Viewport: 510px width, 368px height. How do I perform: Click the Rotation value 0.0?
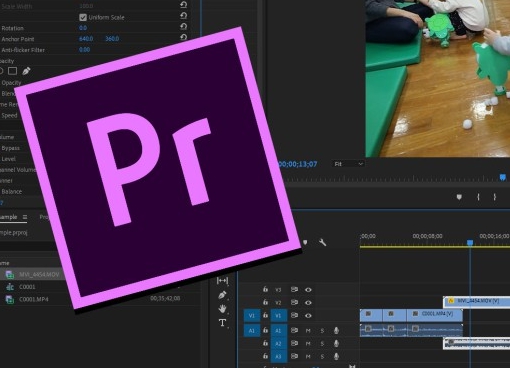(x=83, y=28)
